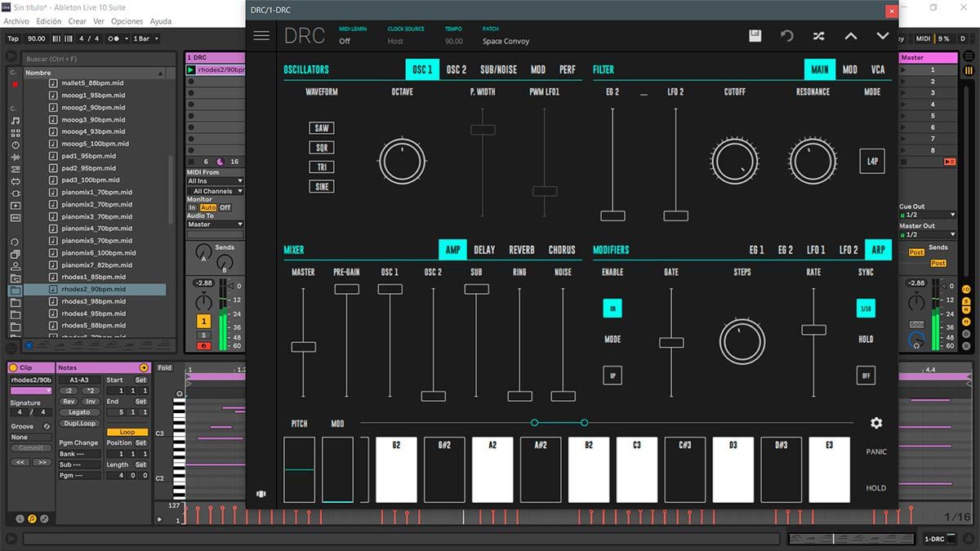Viewport: 980px width, 551px height.
Task: Click the MASTER volume slider handle
Action: (303, 347)
